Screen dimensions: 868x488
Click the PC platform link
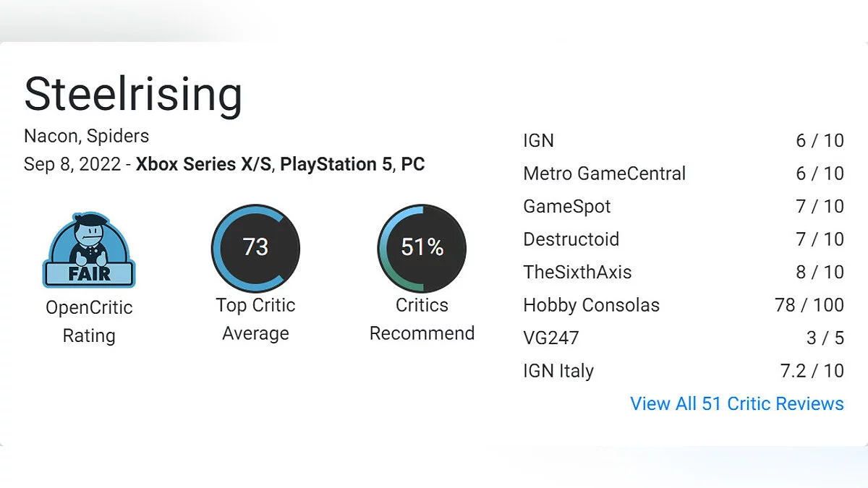click(x=412, y=164)
